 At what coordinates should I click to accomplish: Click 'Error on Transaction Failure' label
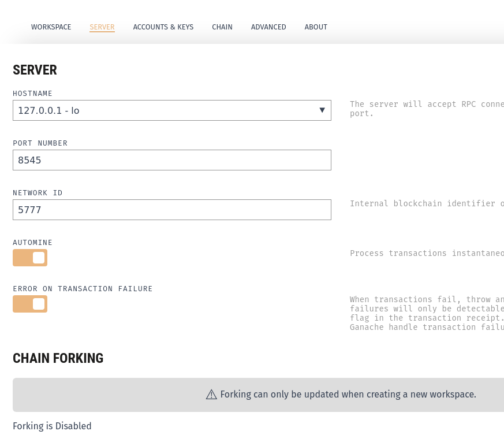(83, 288)
